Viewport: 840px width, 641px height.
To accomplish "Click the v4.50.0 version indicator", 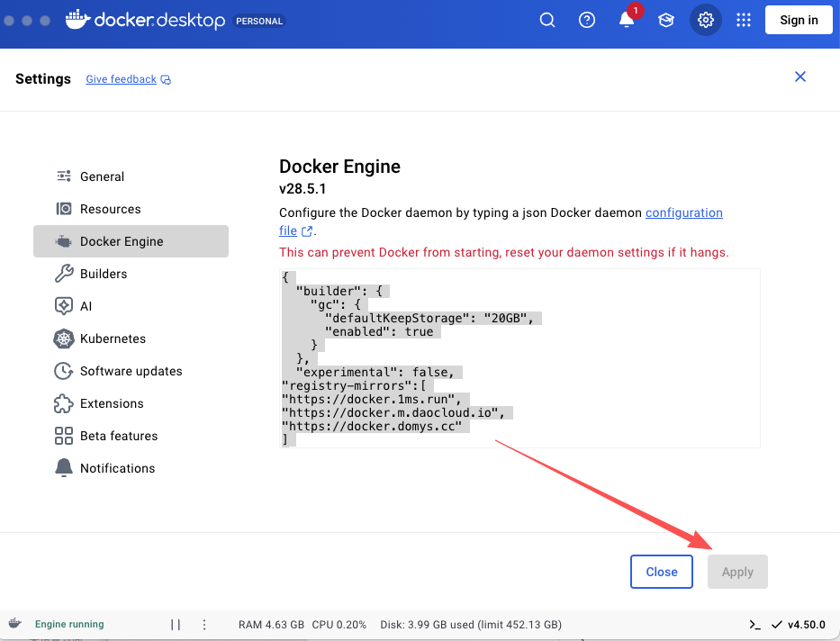I will click(807, 625).
